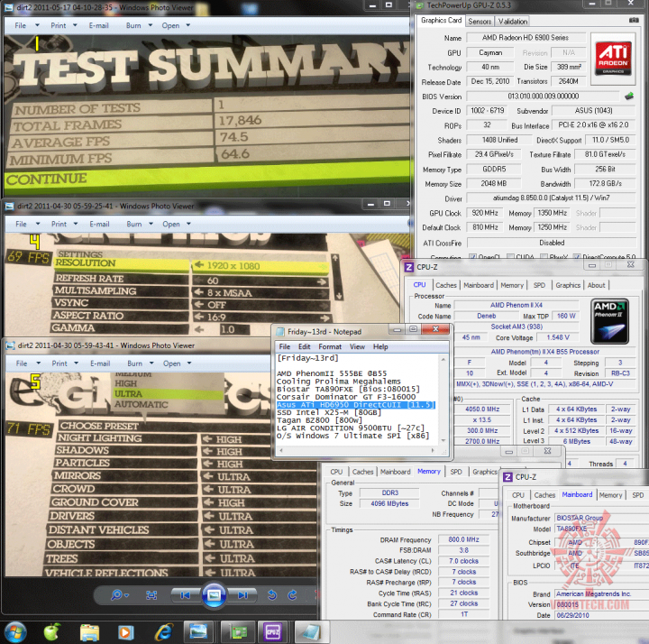Switch to CPU-Z via purple taskbar icon
The height and width of the screenshot is (644, 649).
[272, 632]
